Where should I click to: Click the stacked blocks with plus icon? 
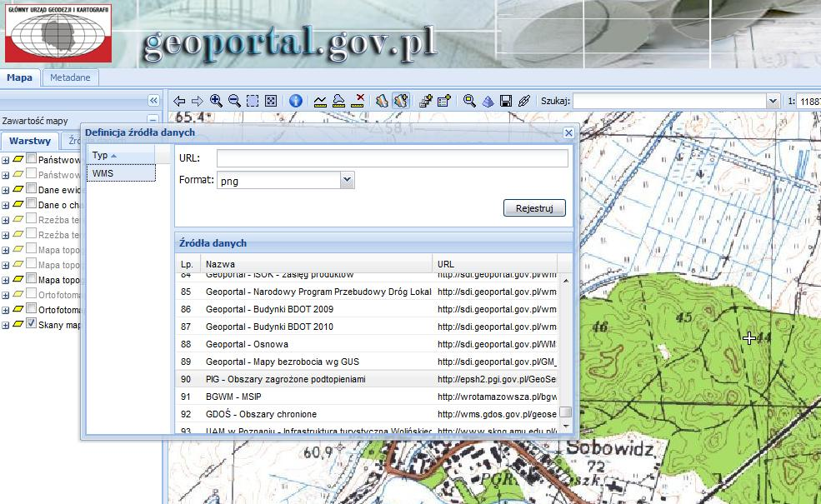[x=426, y=101]
